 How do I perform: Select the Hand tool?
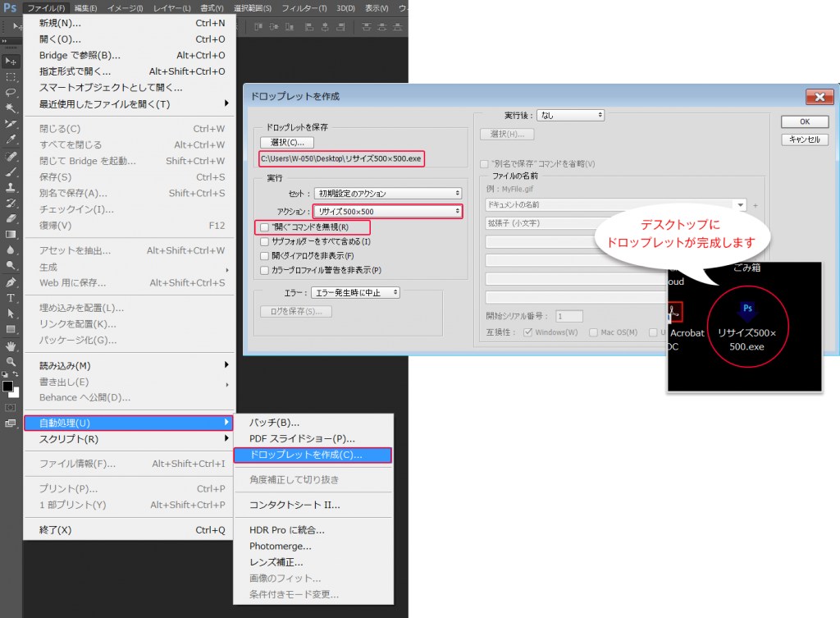pos(11,346)
